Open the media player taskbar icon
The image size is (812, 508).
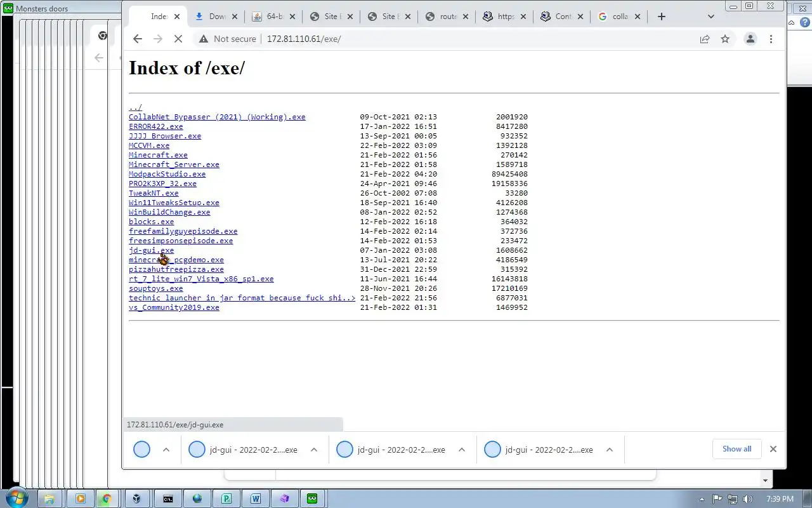click(80, 498)
